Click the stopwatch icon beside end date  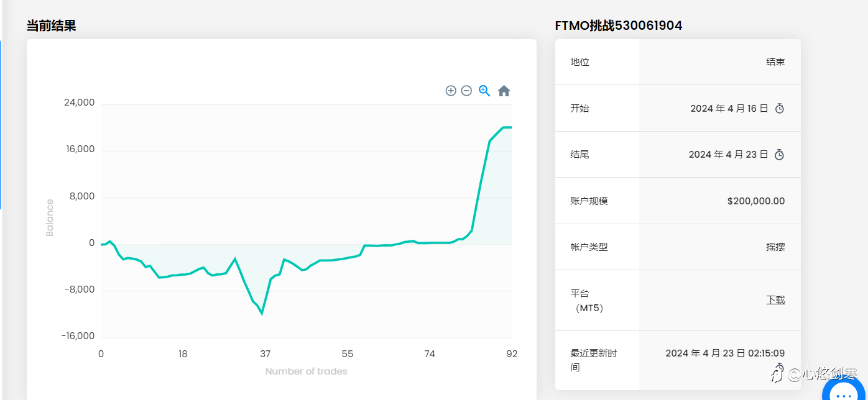tap(780, 155)
